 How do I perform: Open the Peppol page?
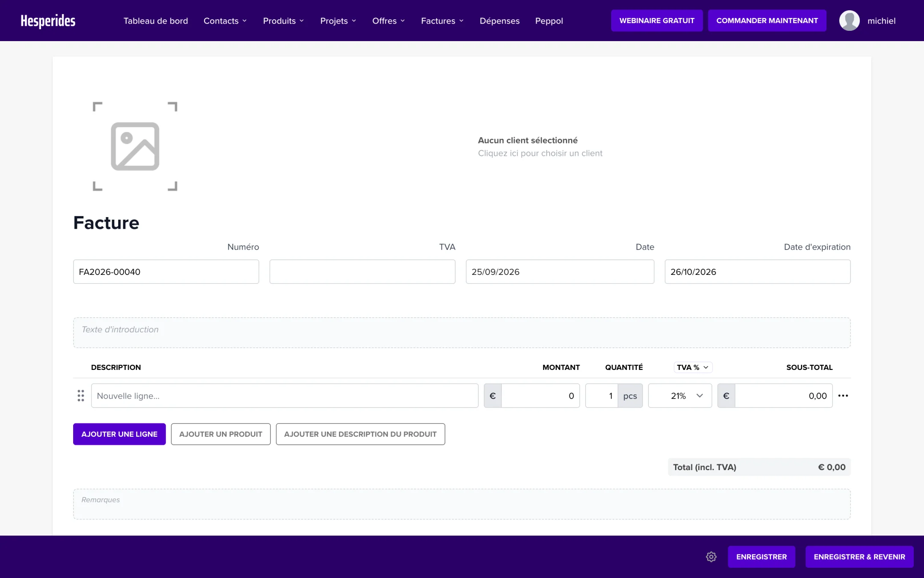tap(549, 21)
